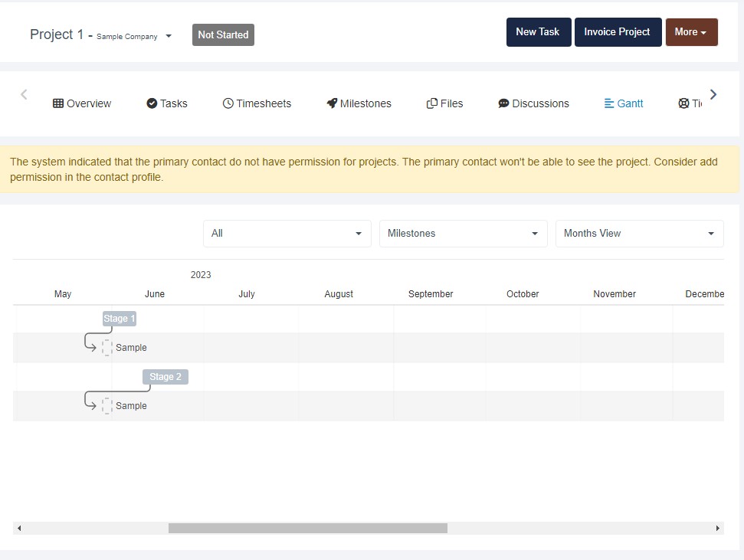Click the Tickets lifebuoy icon
Viewport: 744px width, 560px height.
point(683,103)
